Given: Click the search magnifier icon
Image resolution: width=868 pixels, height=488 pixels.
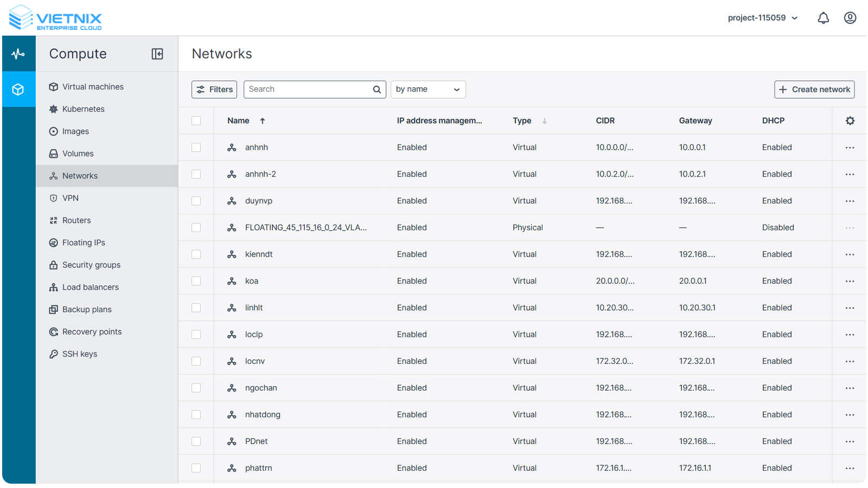Looking at the screenshot, I should (376, 89).
